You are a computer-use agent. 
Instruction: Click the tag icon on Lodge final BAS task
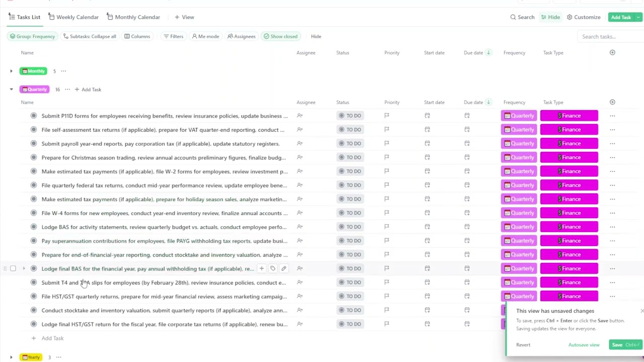pos(273,268)
